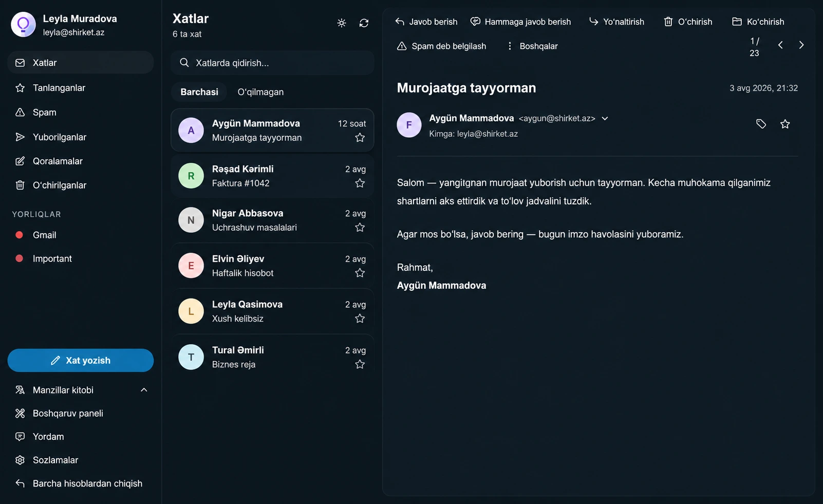
Task: Open Yordam help item
Action: [x=81, y=437]
